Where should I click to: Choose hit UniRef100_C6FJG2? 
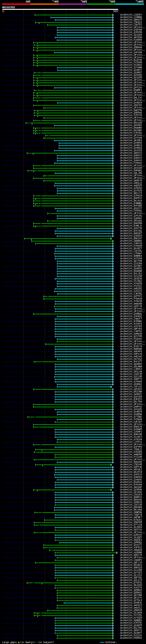coord(131,387)
